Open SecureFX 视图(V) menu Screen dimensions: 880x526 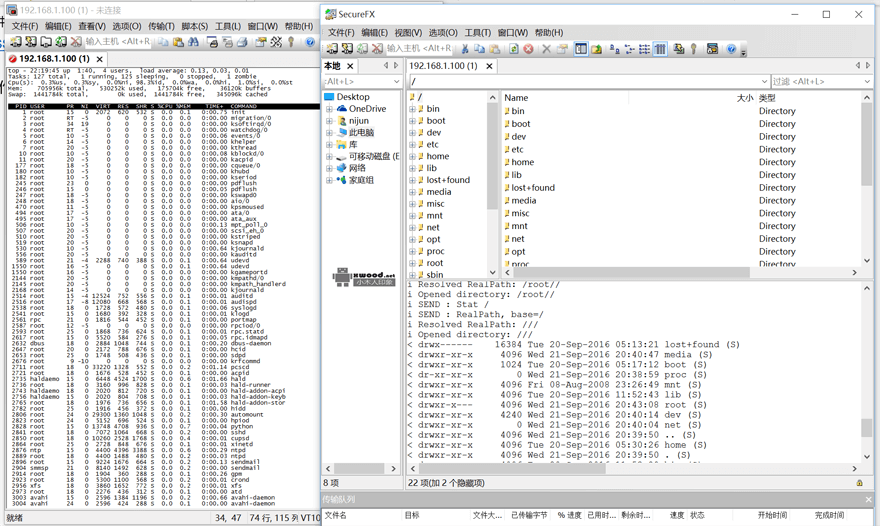coord(408,33)
